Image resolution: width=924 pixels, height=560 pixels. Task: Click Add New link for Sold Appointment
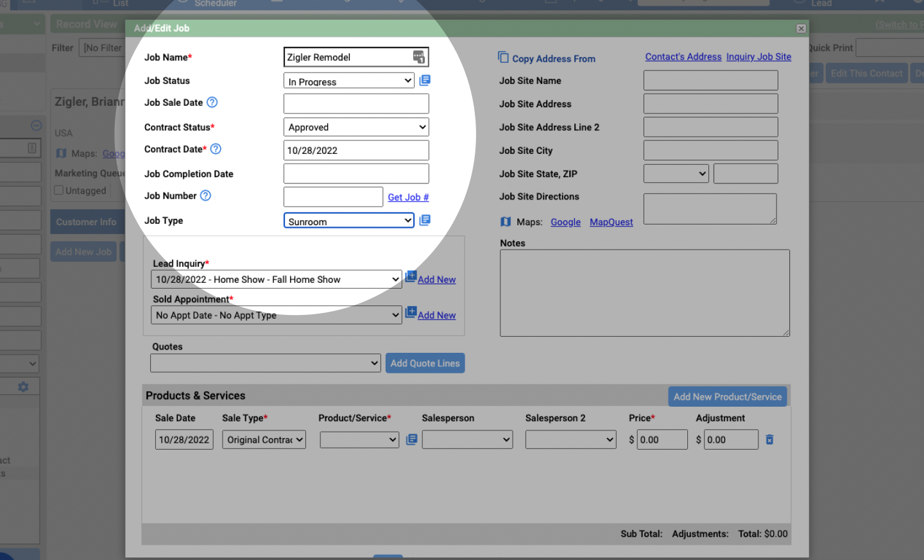[x=437, y=316]
